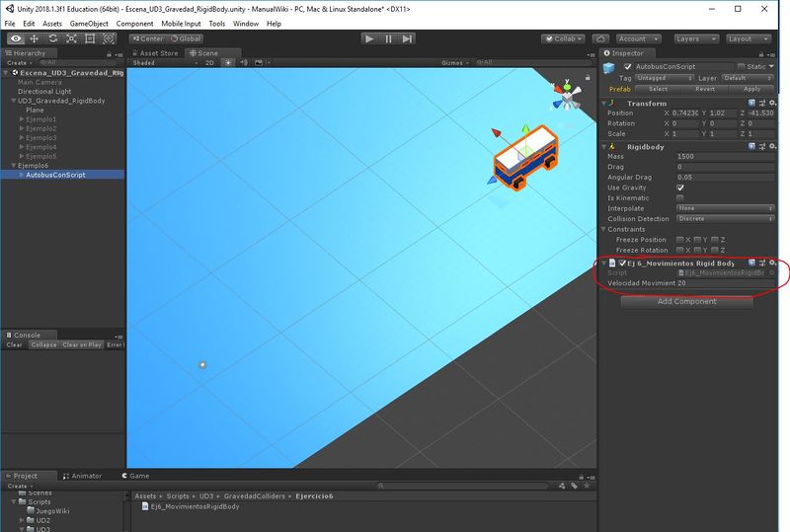Open the Layers dropdown in toolbar
The image size is (790, 532).
(696, 38)
